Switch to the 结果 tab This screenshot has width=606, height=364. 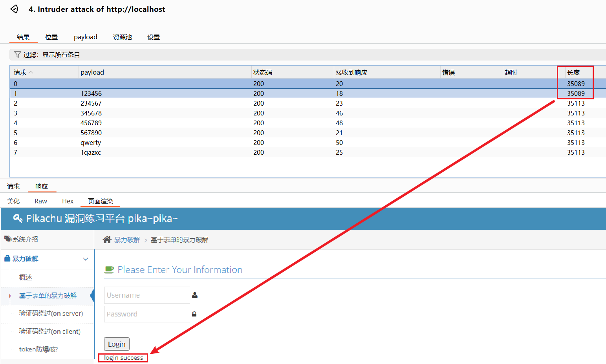coord(23,37)
